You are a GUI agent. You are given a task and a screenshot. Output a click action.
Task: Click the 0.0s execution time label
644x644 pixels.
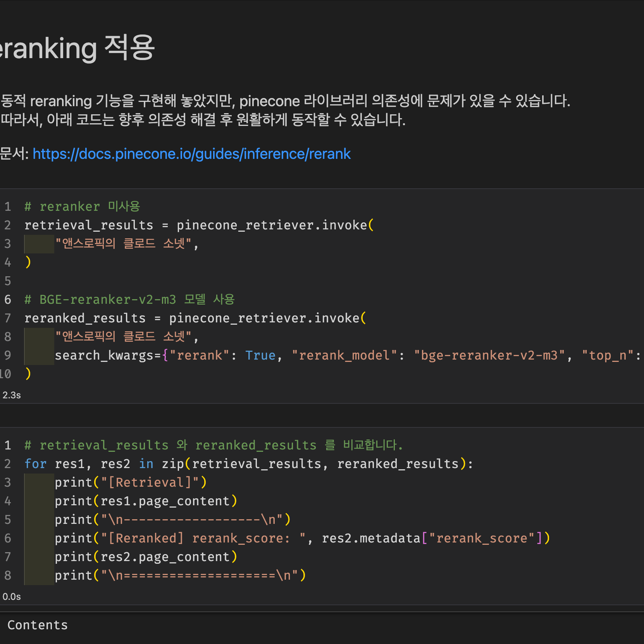pos(12,597)
